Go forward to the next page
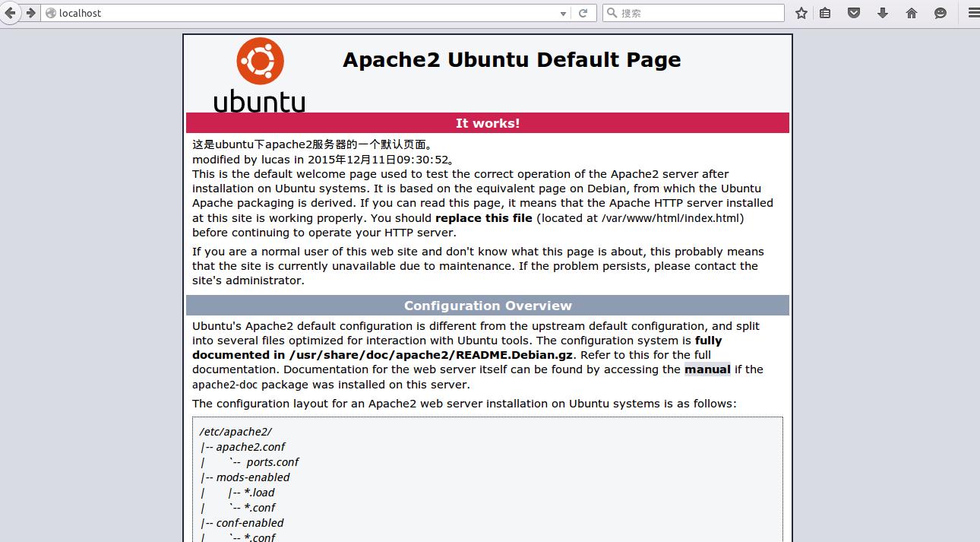Viewport: 980px width, 542px height. 31,13
